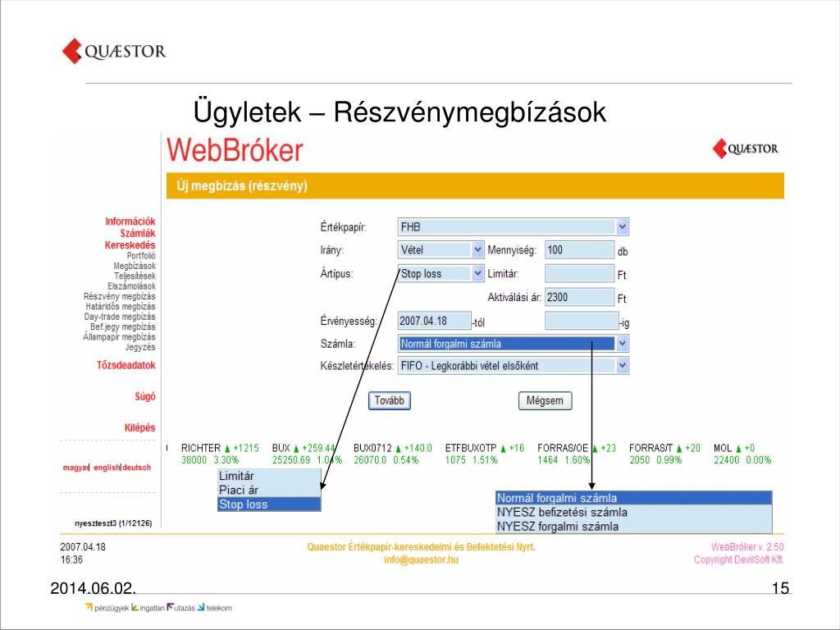Click the Új megbízás (részvény) heading

pyautogui.click(x=242, y=186)
